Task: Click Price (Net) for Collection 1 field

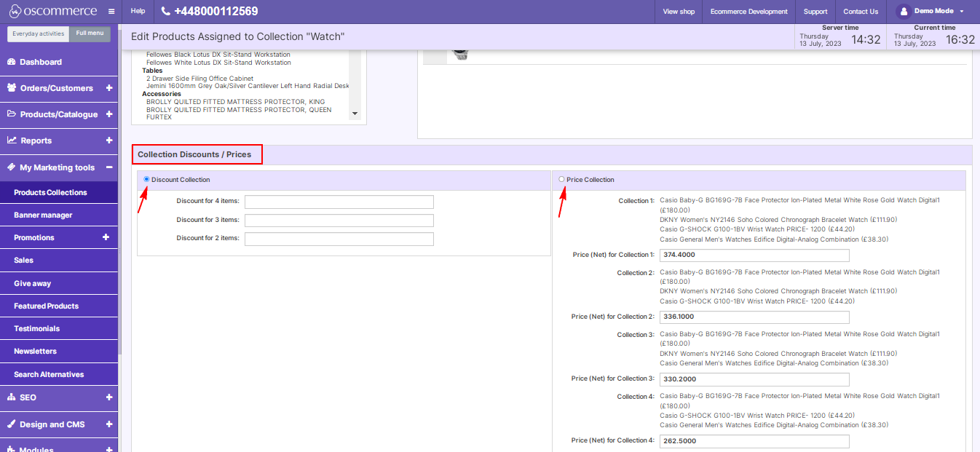Action: [754, 255]
